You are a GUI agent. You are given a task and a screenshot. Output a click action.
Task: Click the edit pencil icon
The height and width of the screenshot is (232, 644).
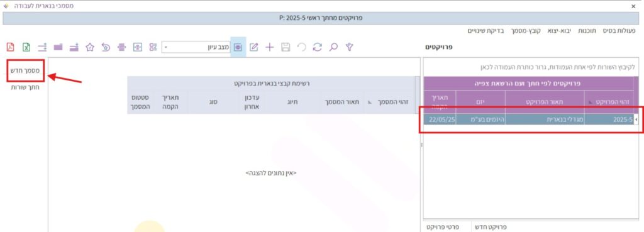(x=254, y=47)
